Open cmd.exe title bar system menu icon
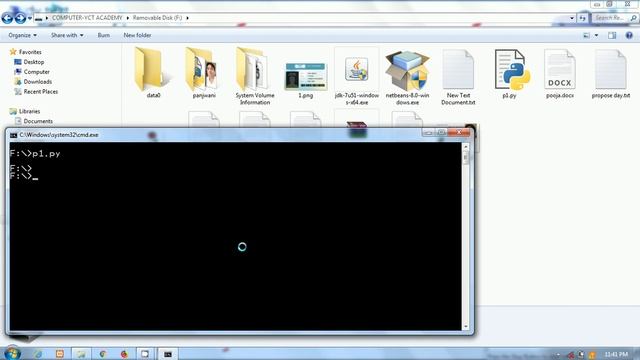Image resolution: width=640 pixels, height=360 pixels. [13, 135]
